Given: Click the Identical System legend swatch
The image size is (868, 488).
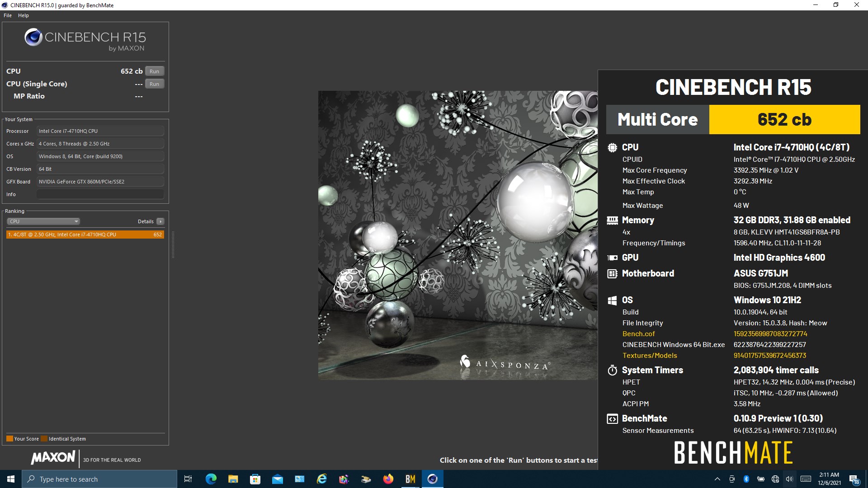Looking at the screenshot, I should pos(44,439).
